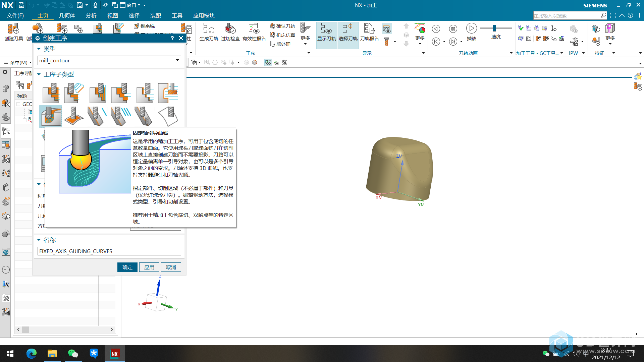Click the operation name input field

tap(109, 251)
